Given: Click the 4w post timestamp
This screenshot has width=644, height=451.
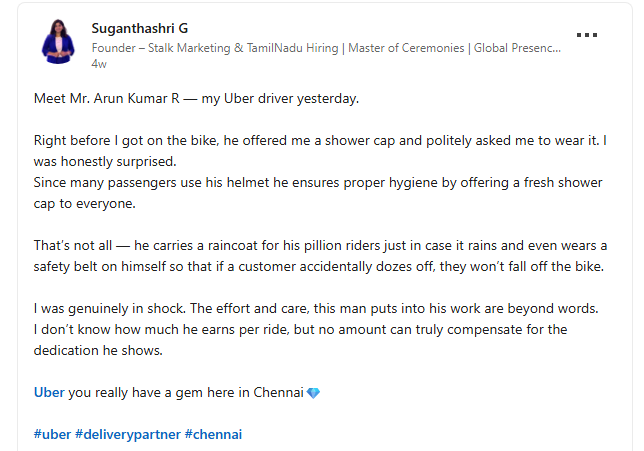Looking at the screenshot, I should click(99, 63).
